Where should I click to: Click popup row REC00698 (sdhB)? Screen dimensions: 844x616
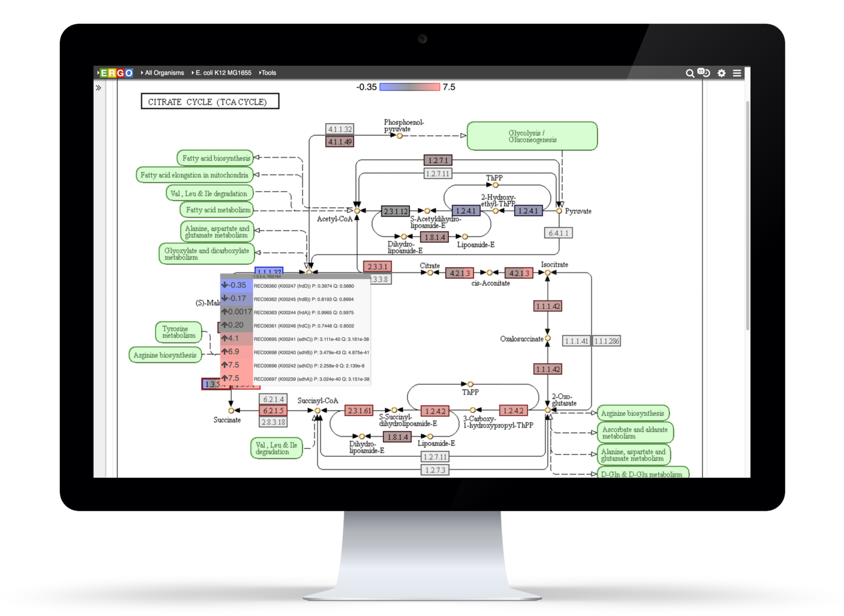pyautogui.click(x=295, y=352)
